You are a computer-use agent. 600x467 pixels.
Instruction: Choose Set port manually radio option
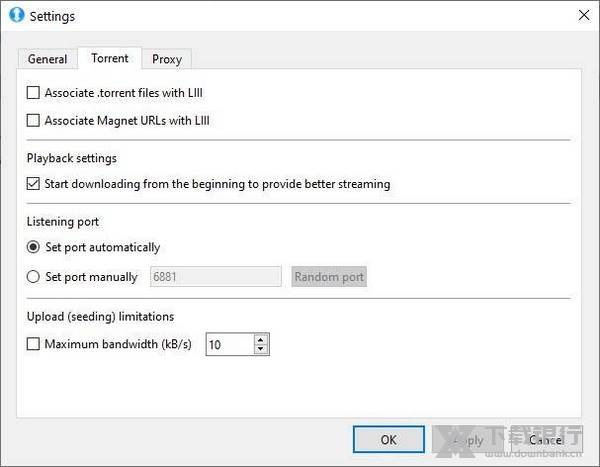pos(33,276)
